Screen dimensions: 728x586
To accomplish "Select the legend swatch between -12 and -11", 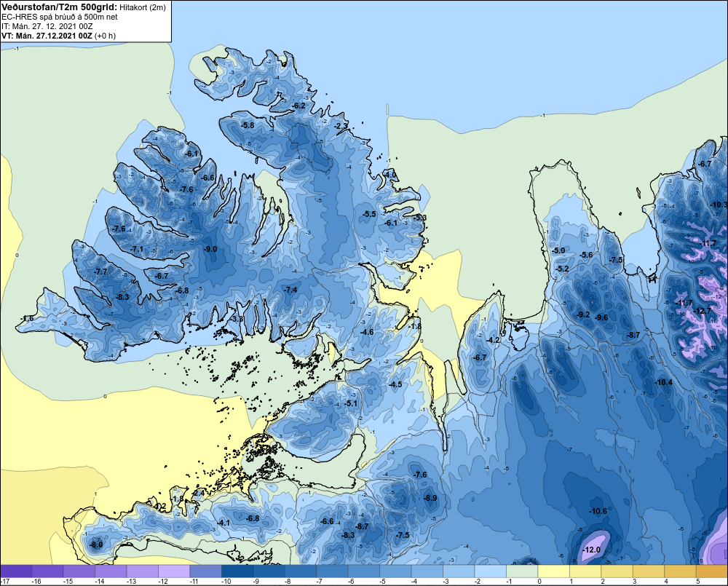I will pos(174,571).
